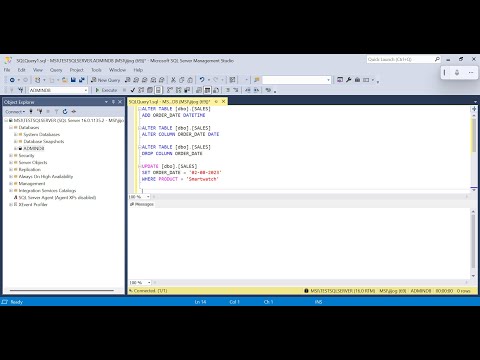480x360 pixels.
Task: Click the Decrease Indent icon
Action: (x=248, y=90)
